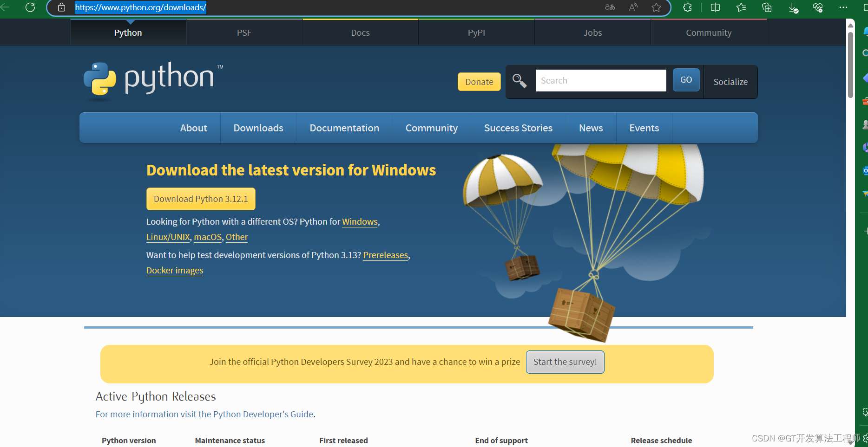Open the Socialize menu
This screenshot has width=868, height=447.
[730, 82]
